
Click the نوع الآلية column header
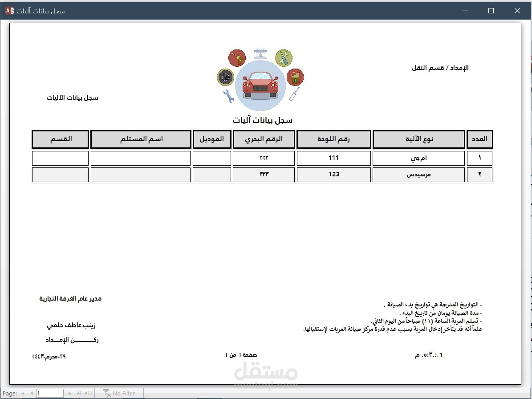tap(418, 139)
